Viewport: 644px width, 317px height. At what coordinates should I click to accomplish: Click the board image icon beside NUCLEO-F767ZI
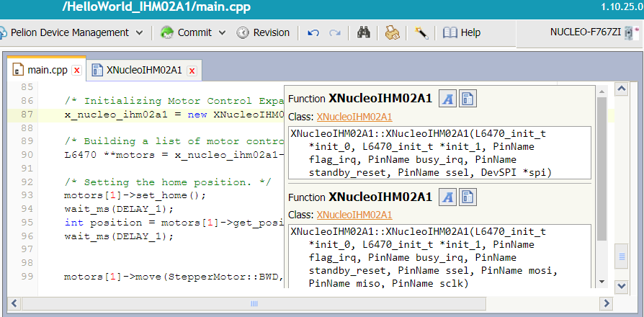click(632, 32)
